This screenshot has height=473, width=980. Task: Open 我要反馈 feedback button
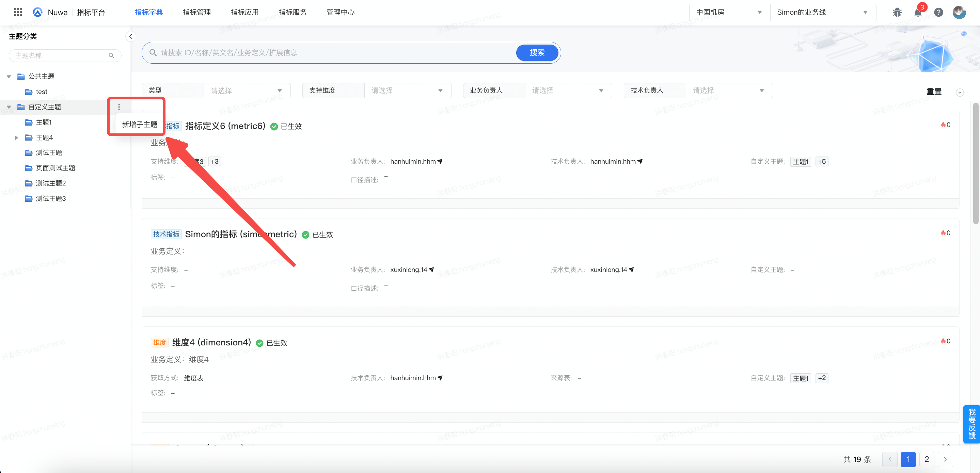(971, 424)
